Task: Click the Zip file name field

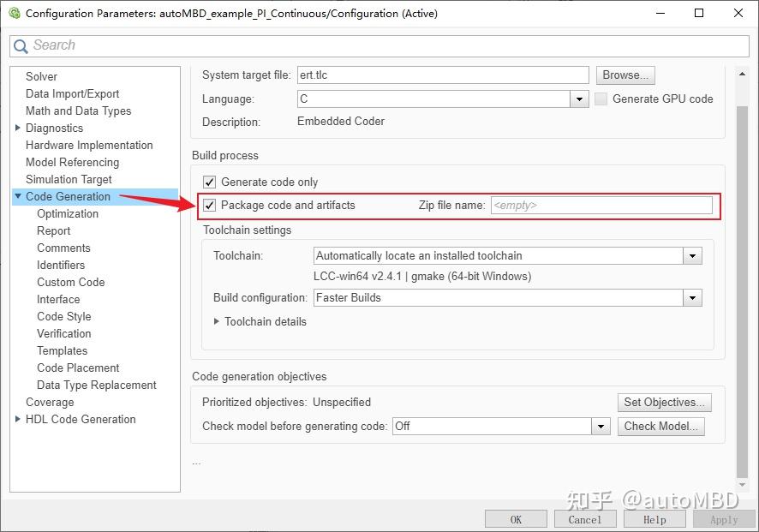Action: pos(601,206)
